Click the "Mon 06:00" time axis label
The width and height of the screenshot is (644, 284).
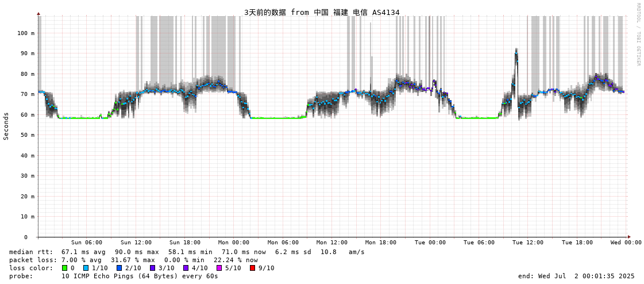(283, 243)
